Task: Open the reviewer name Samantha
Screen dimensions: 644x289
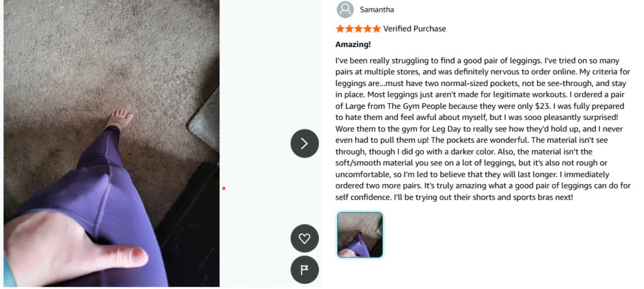Action: point(377,9)
